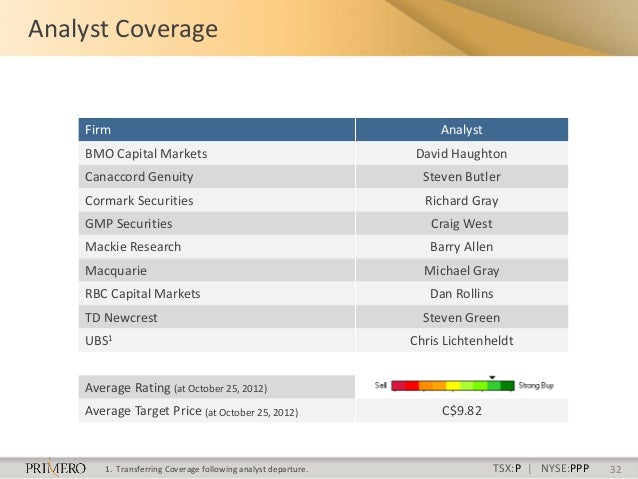Click the 'Analyst' column header
Viewport: 638px width, 479px height.
coord(461,130)
